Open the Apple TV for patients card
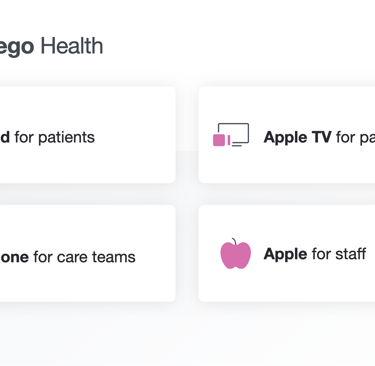375x366 pixels. [287, 135]
